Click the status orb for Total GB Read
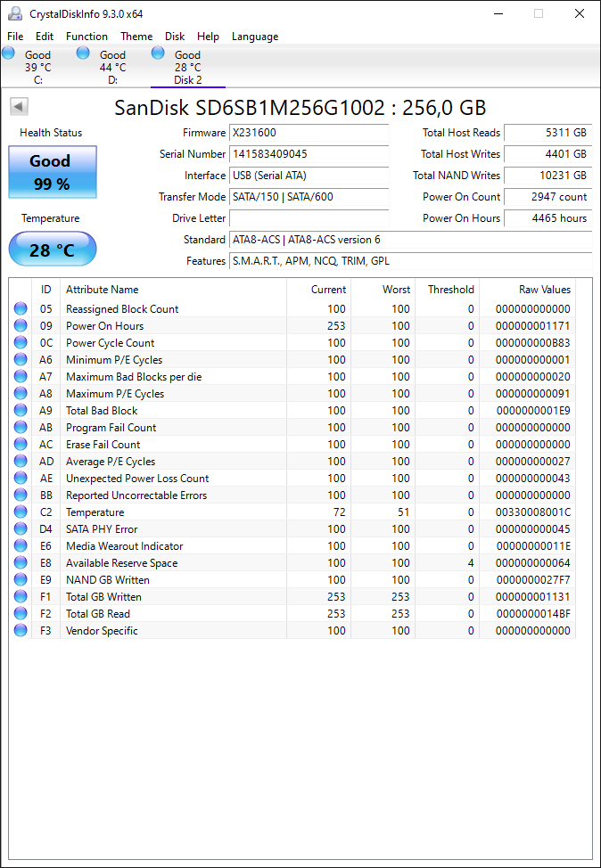Screen dimensions: 601x868 click(x=21, y=613)
